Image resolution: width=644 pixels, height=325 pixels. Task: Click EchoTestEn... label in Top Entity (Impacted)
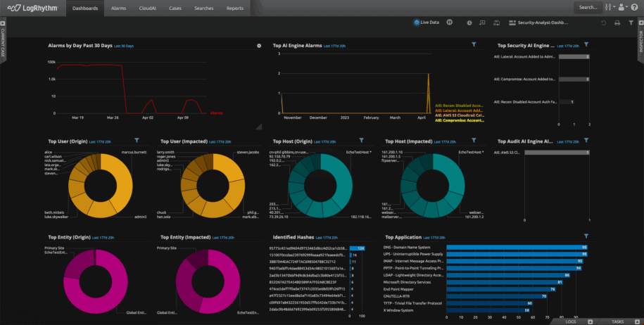pos(248,312)
